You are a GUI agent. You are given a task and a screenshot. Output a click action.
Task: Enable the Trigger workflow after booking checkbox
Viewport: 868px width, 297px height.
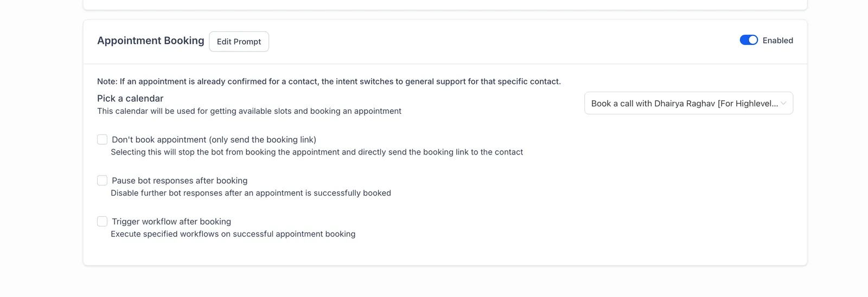pos(102,221)
